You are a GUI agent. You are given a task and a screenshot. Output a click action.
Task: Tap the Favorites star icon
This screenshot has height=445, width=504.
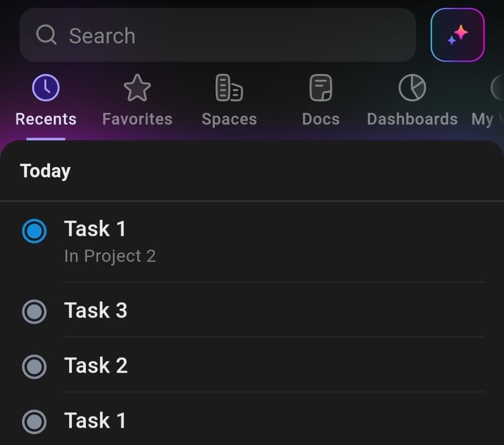pyautogui.click(x=137, y=87)
